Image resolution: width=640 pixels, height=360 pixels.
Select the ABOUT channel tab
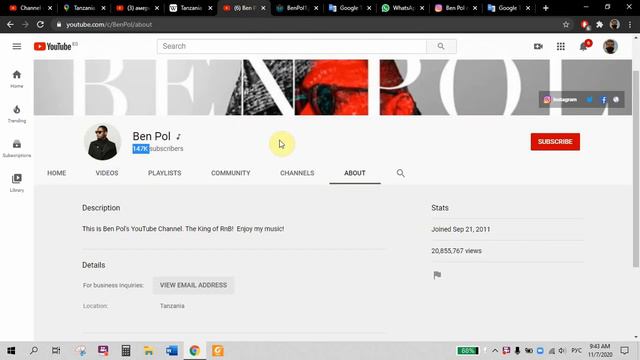[x=355, y=173]
